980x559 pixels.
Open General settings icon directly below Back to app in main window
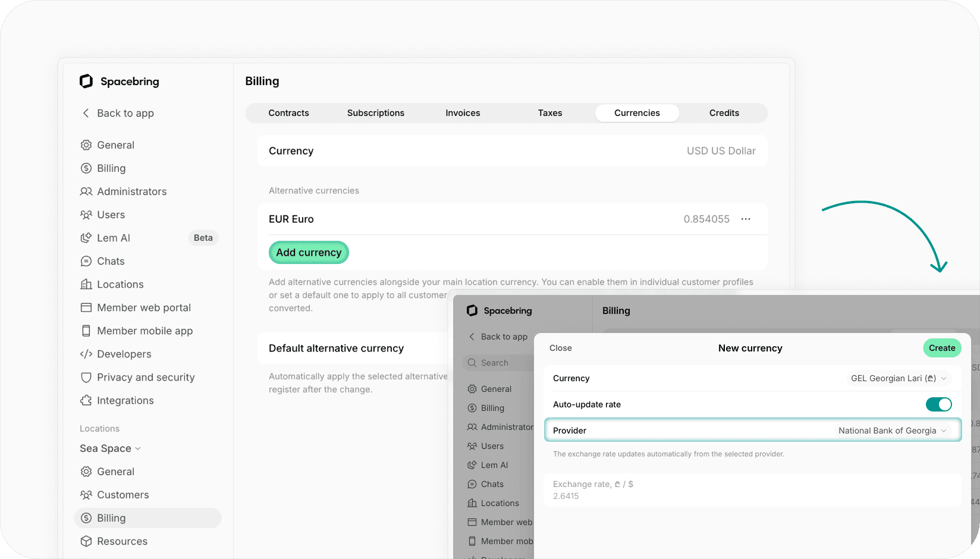86,145
